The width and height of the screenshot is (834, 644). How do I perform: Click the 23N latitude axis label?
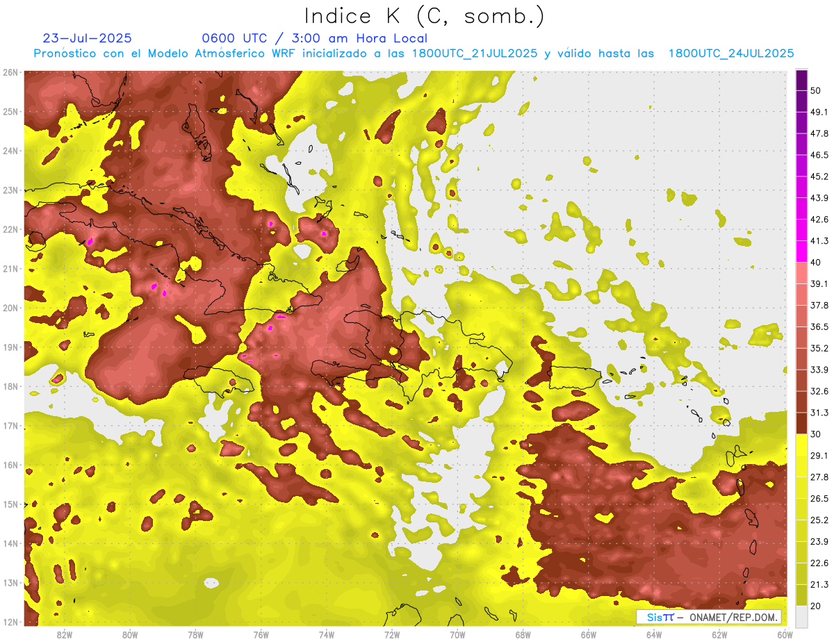(10, 190)
